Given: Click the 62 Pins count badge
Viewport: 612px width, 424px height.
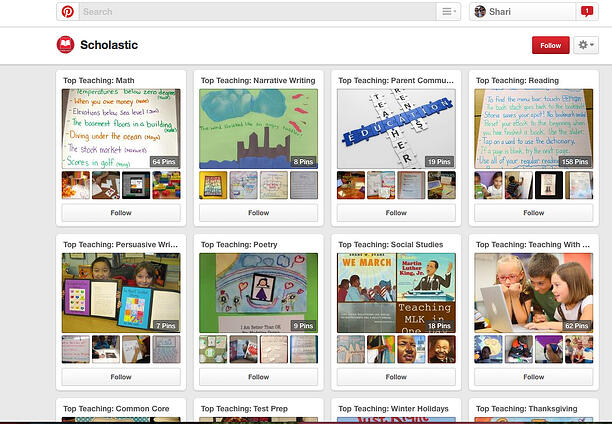Looking at the screenshot, I should click(x=576, y=326).
